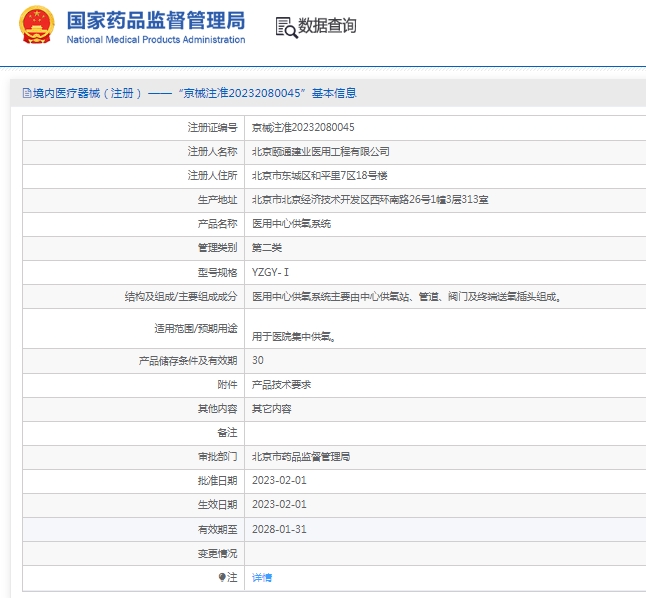Select the 批准日期 value 2023-02-01
The height and width of the screenshot is (598, 646).
pos(279,481)
